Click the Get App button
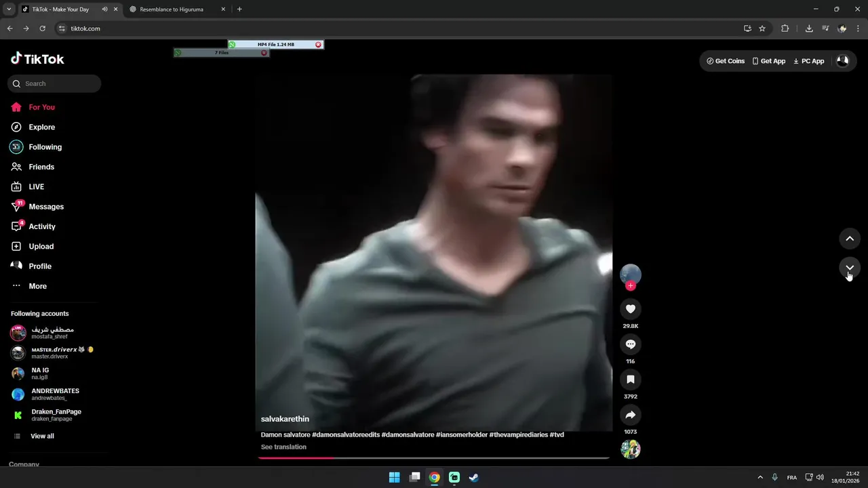868x488 pixels. 769,61
